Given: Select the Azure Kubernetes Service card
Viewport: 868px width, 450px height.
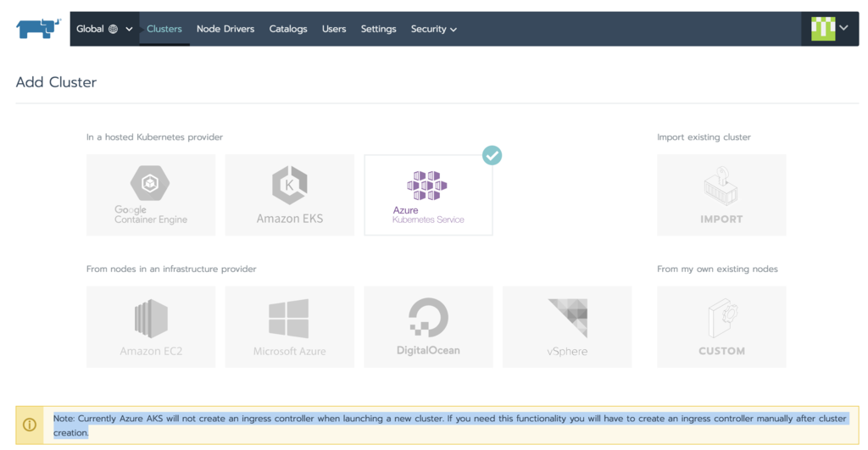Looking at the screenshot, I should (x=428, y=195).
